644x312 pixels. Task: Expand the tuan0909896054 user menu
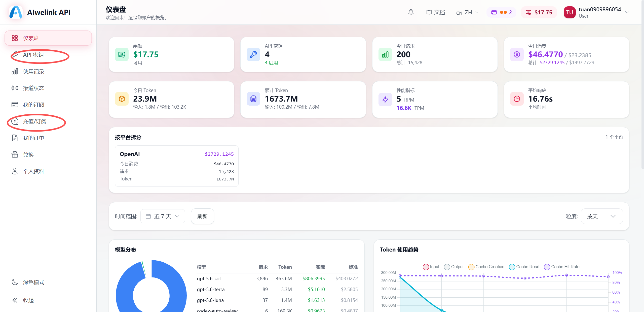point(596,12)
